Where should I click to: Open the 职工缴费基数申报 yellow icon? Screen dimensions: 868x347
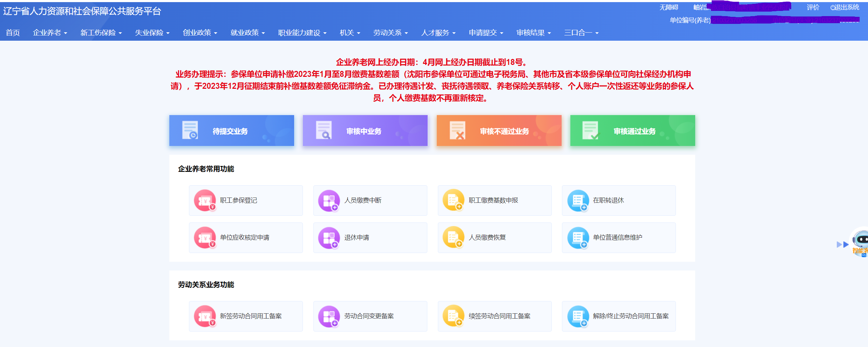[454, 200]
